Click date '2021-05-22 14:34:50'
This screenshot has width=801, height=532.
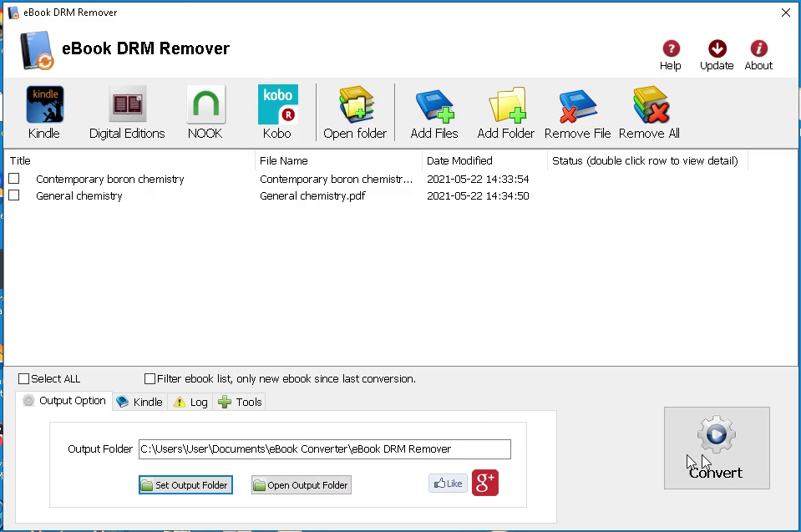pos(478,196)
